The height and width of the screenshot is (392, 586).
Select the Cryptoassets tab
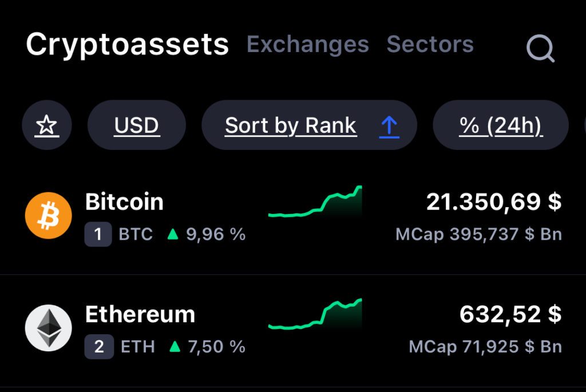coord(127,45)
